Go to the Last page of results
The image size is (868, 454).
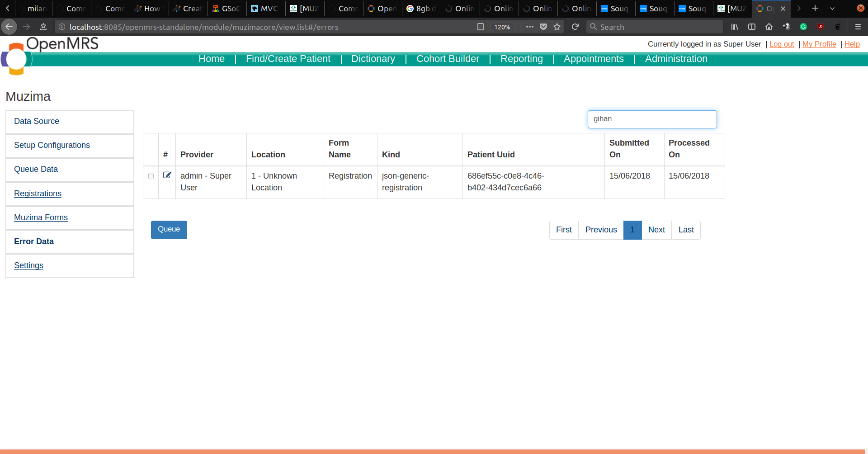click(686, 230)
